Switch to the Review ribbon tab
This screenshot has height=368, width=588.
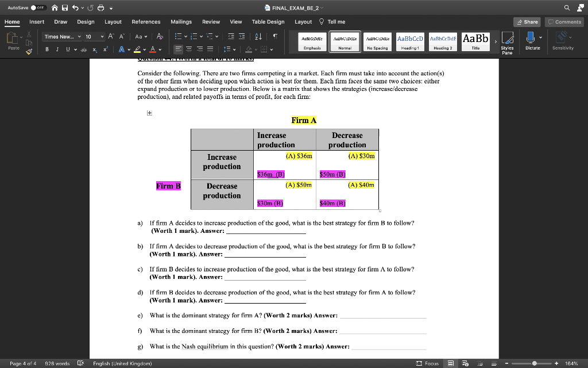pyautogui.click(x=210, y=21)
